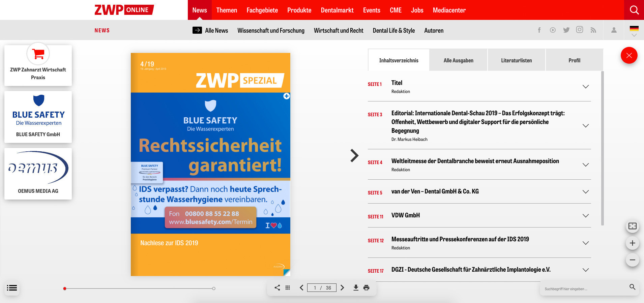This screenshot has height=303, width=644.
Task: Click the search icon in Suchbegriff field
Action: click(x=633, y=287)
